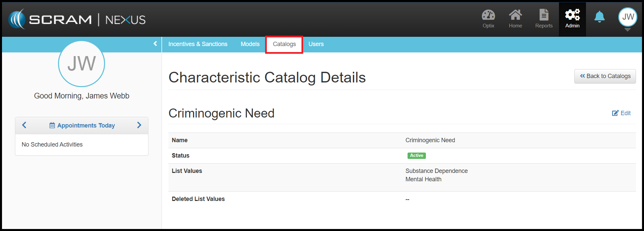The height and width of the screenshot is (231, 644).
Task: Go to previous appointments day
Action: pyautogui.click(x=24, y=125)
